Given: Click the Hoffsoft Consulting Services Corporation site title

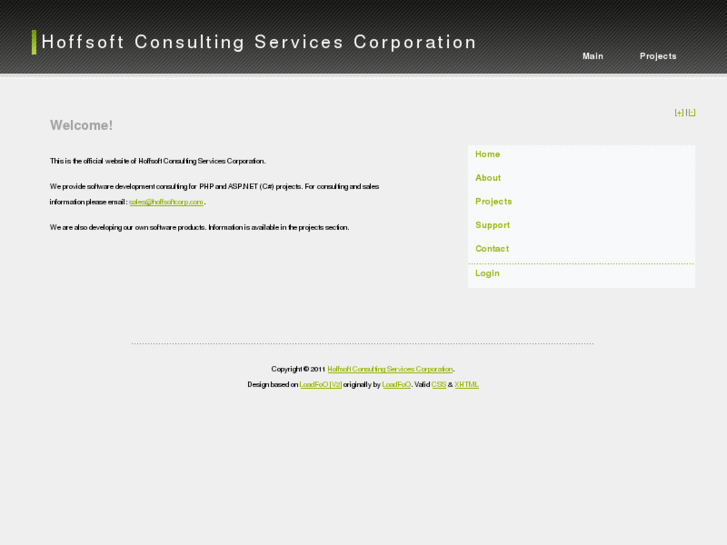Looking at the screenshot, I should click(x=259, y=42).
